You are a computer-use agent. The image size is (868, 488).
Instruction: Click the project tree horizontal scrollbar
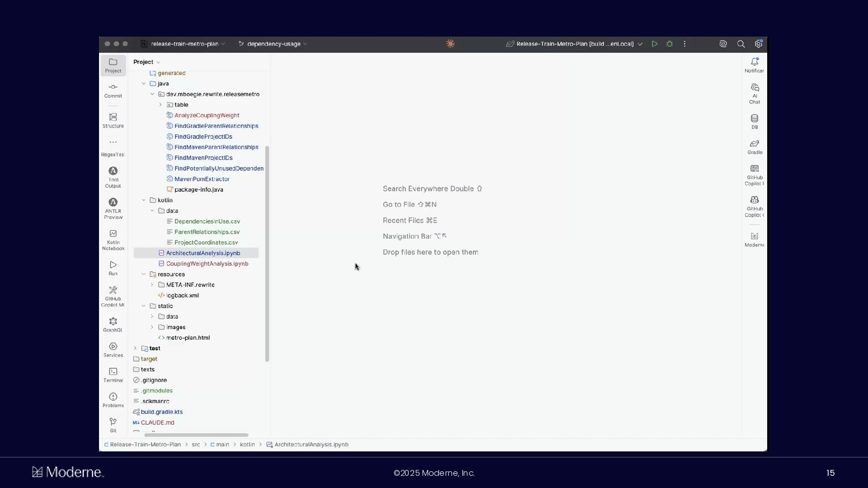pos(196,435)
